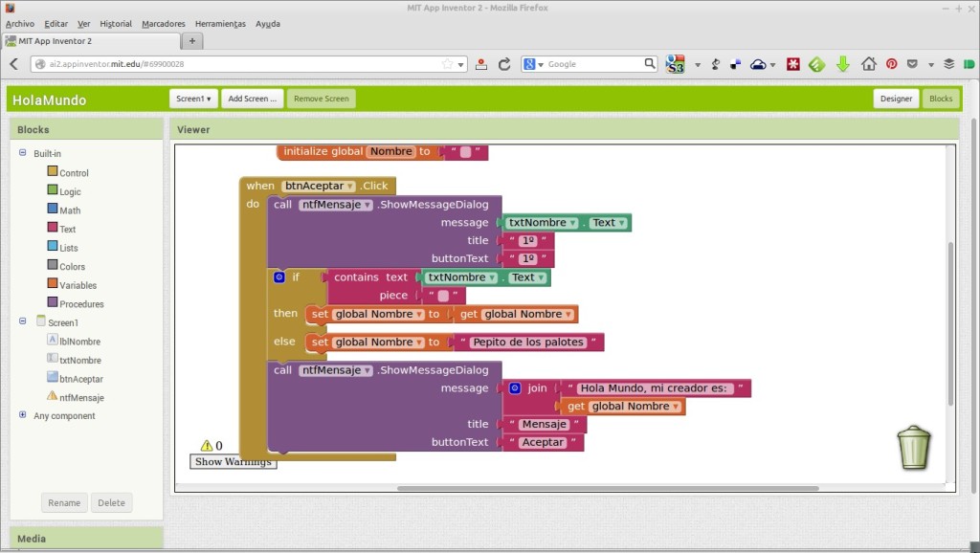980x553 pixels.
Task: Open the Marcadores menu
Action: tap(163, 23)
